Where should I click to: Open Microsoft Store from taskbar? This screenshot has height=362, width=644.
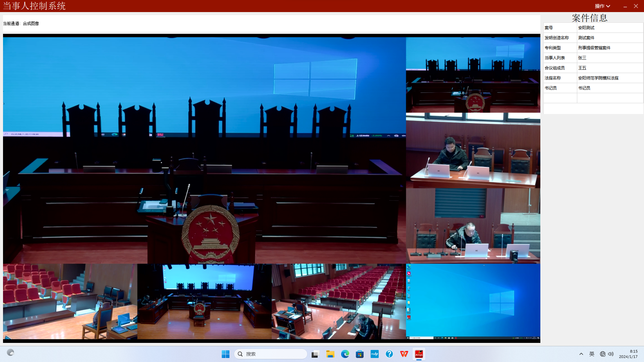(x=360, y=354)
